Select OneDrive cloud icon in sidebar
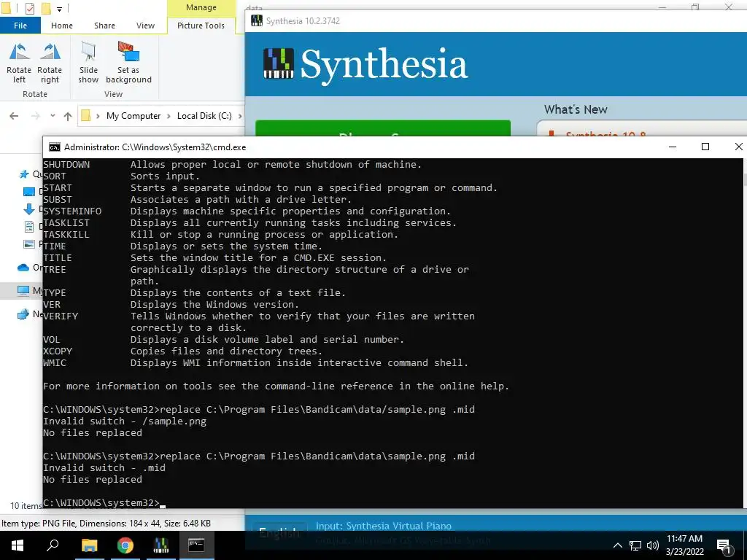The image size is (747, 560). [23, 268]
